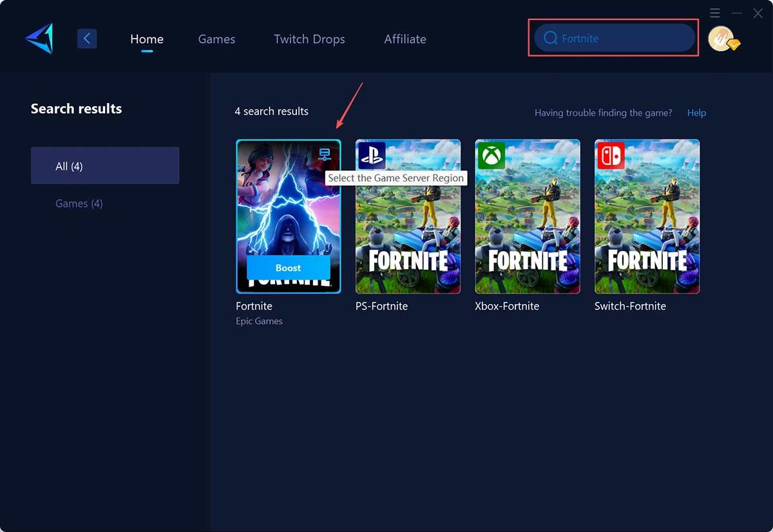773x532 pixels.
Task: Boost Fortnite from Epic Games
Action: [x=288, y=267]
